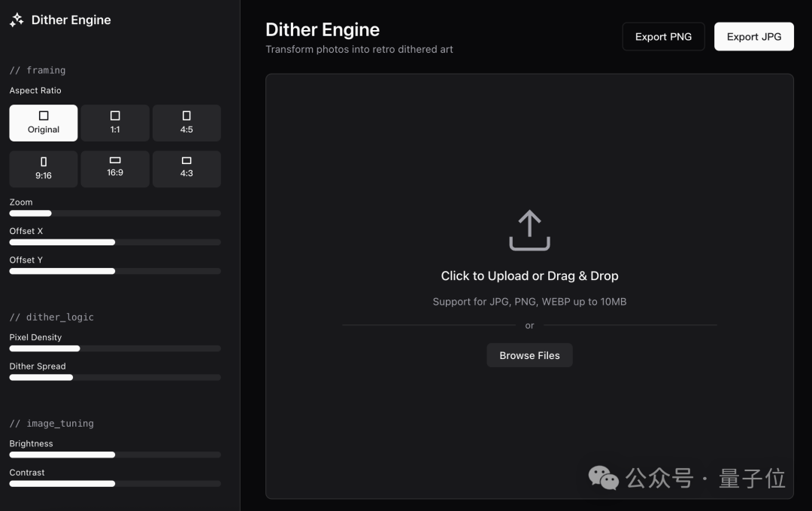
Task: Click the Zoom slider
Action: coord(115,214)
